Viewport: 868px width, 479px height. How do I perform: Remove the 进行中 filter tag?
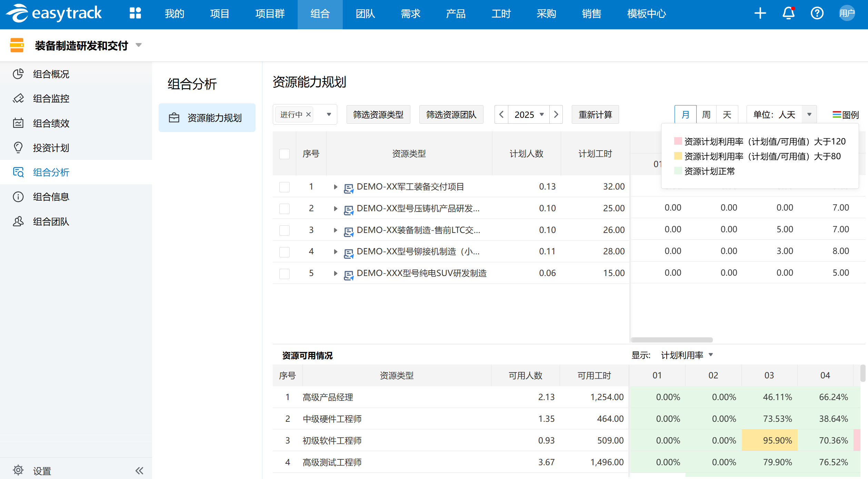[x=309, y=114]
